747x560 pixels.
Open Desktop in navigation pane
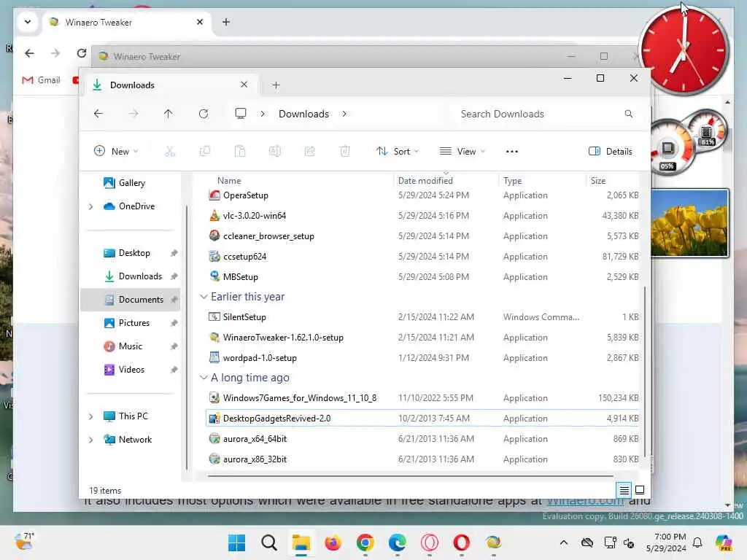coord(134,253)
